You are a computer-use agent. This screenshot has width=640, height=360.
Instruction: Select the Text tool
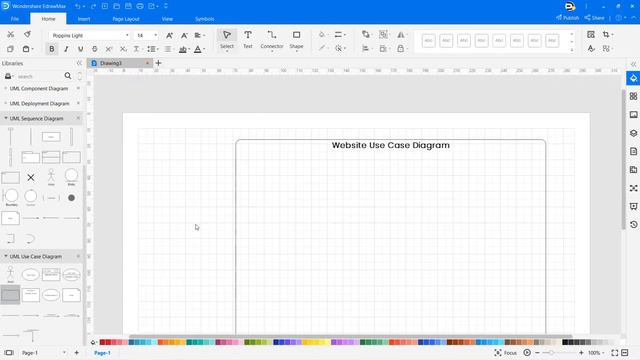click(x=248, y=39)
